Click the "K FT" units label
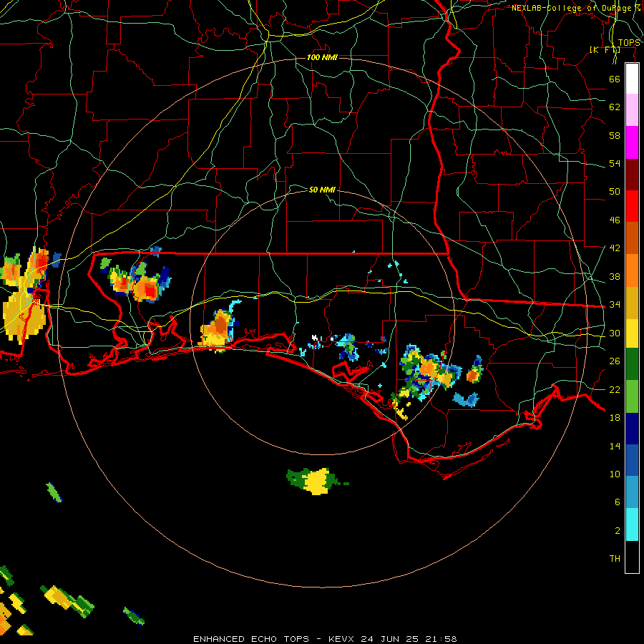The width and height of the screenshot is (644, 644). [605, 49]
